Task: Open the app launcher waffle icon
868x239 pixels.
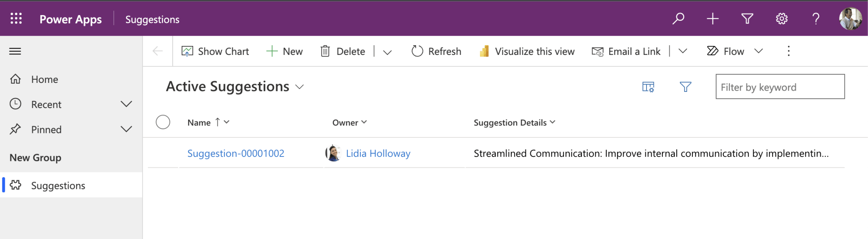Action: (x=16, y=19)
